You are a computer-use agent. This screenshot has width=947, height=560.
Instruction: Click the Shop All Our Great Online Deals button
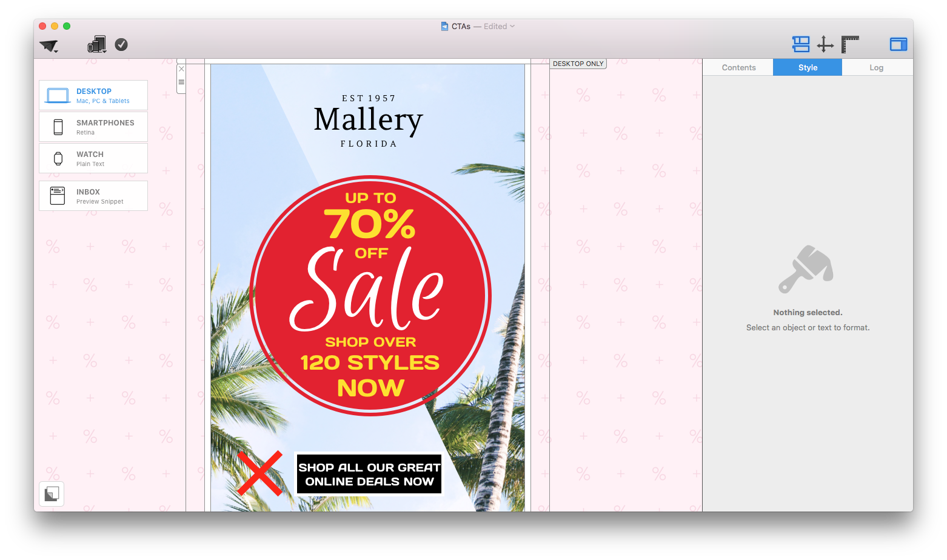pos(369,474)
